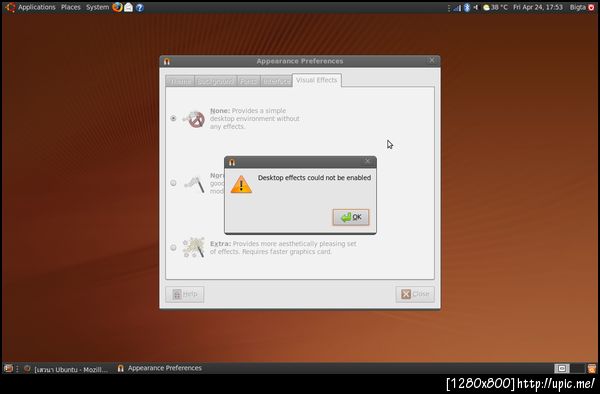The image size is (600, 394).
Task: Click the warning dialog title bar icon
Action: tap(232, 162)
